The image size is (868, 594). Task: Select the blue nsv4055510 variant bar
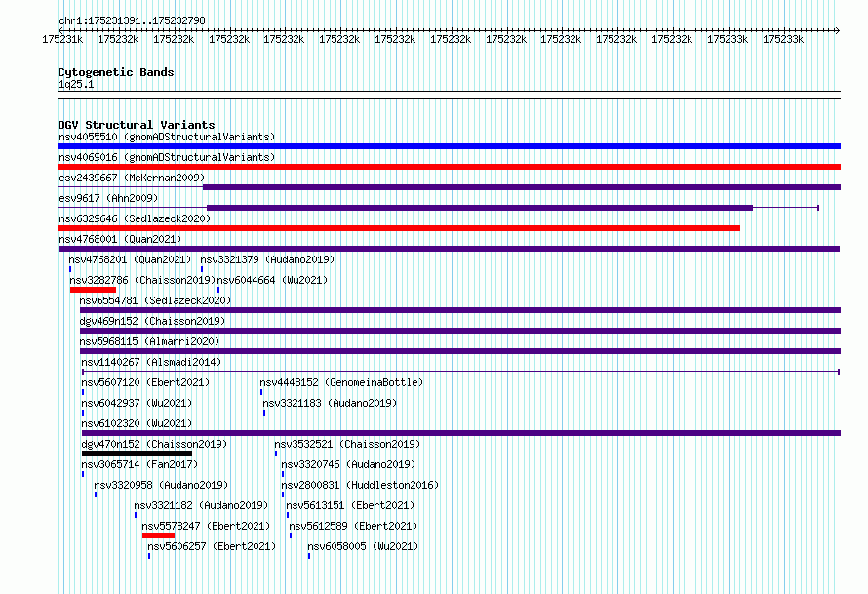(449, 146)
